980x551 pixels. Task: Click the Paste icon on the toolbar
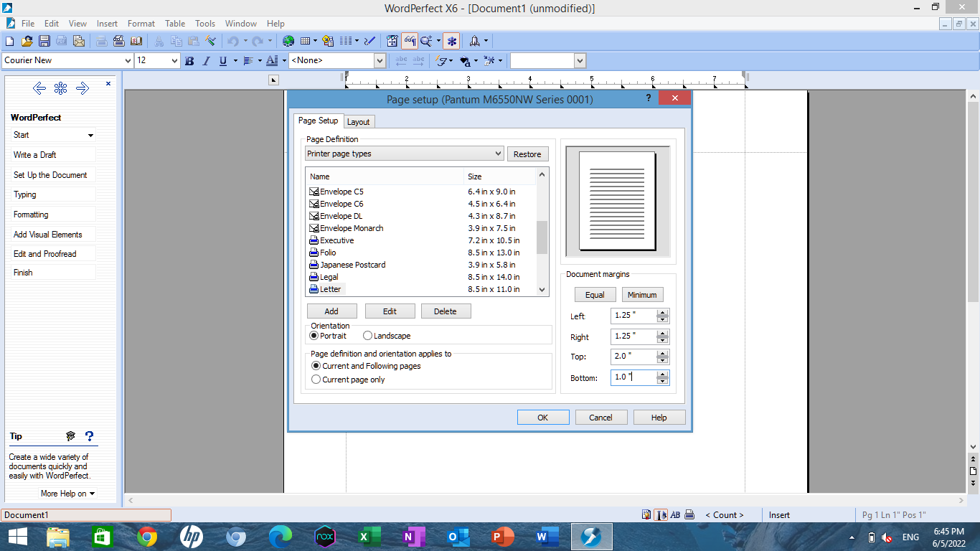click(x=192, y=41)
